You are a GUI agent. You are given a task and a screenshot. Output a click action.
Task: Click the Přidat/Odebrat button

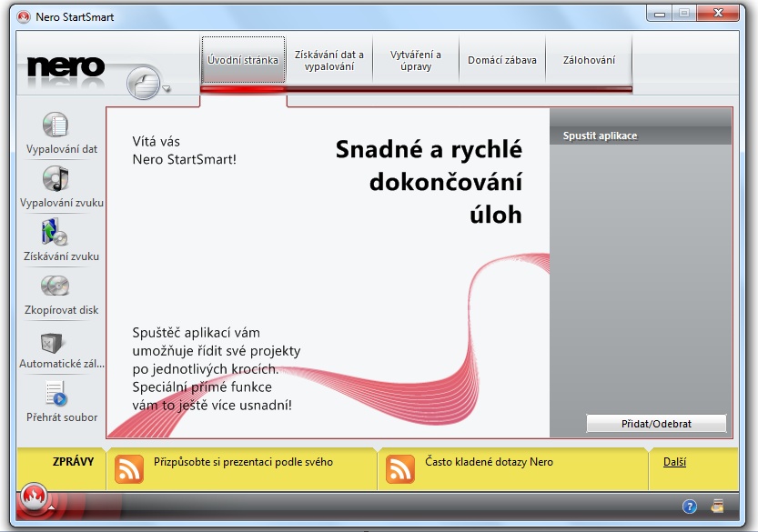tap(656, 423)
